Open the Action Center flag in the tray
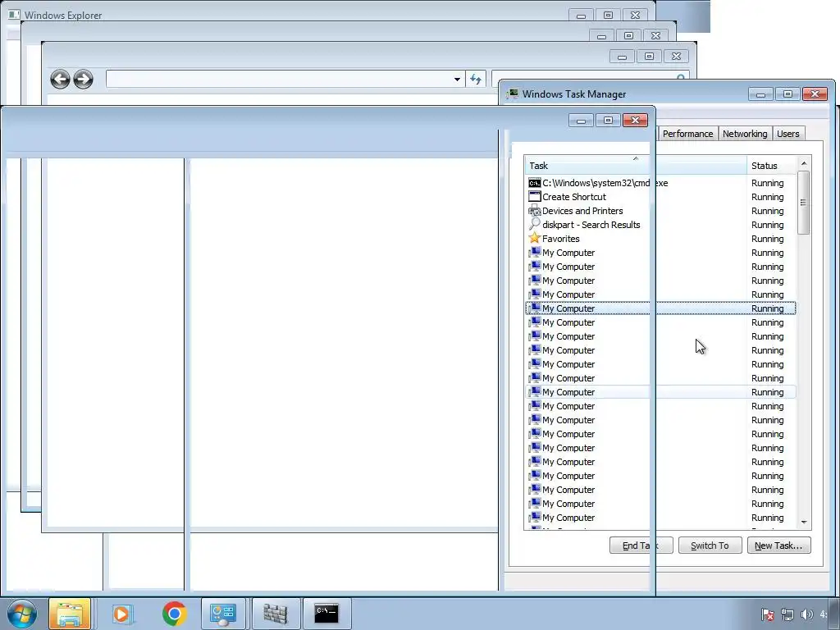 pyautogui.click(x=767, y=614)
